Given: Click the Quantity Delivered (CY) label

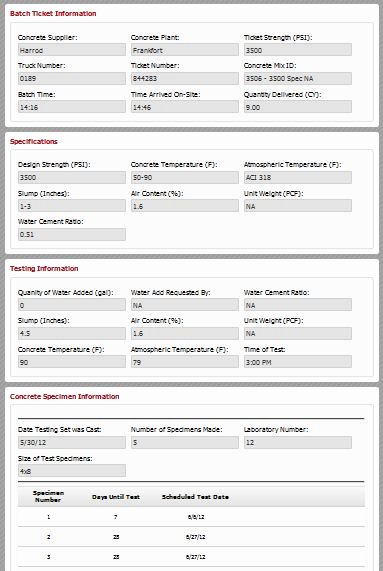Looking at the screenshot, I should [x=283, y=94].
